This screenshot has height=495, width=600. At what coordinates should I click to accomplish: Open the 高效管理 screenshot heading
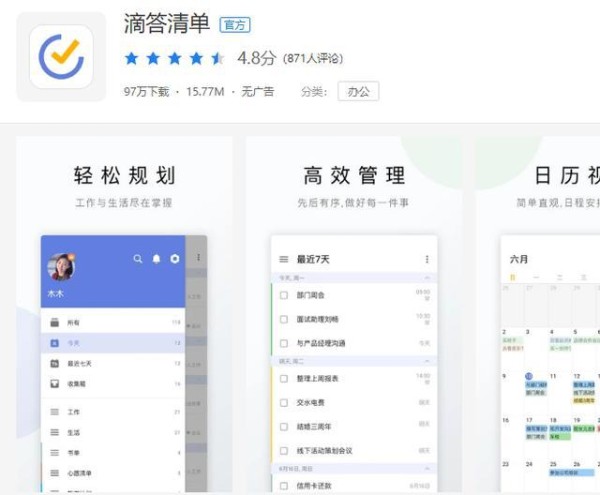coord(354,176)
